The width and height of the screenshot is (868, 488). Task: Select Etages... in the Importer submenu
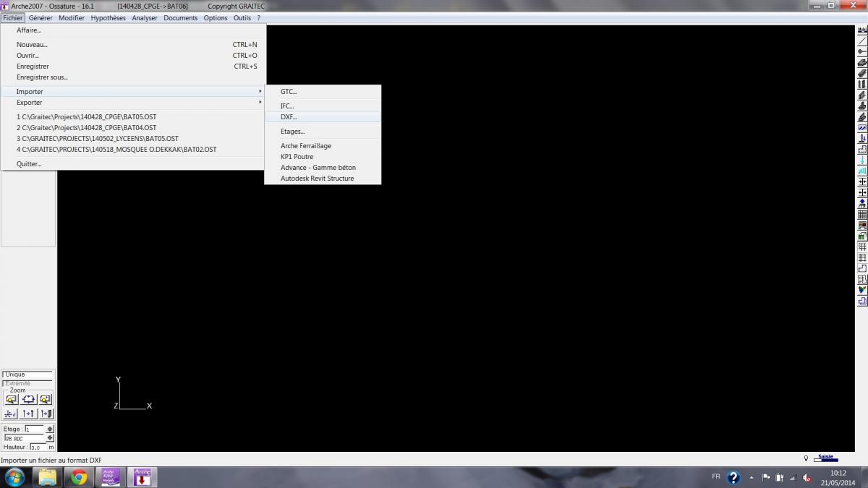click(x=323, y=132)
